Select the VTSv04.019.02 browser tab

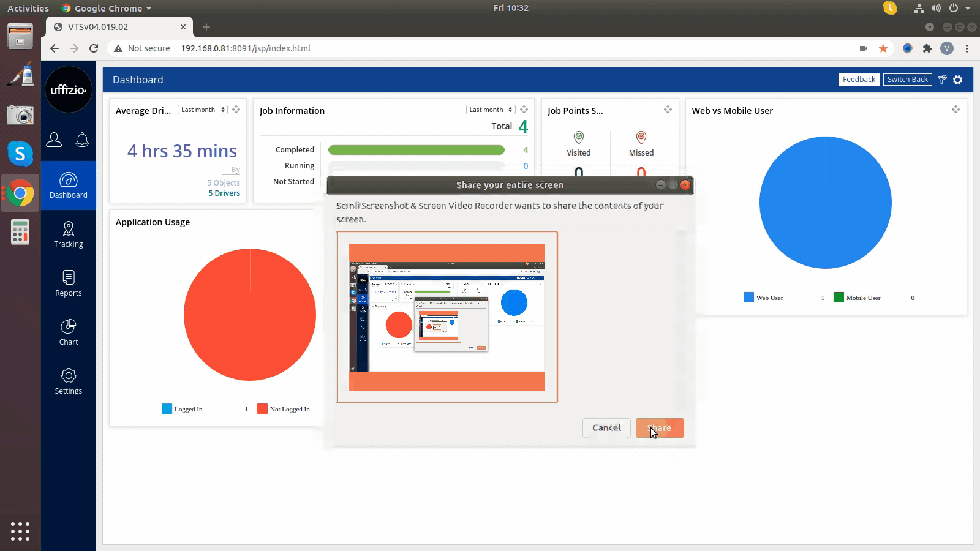click(x=116, y=27)
